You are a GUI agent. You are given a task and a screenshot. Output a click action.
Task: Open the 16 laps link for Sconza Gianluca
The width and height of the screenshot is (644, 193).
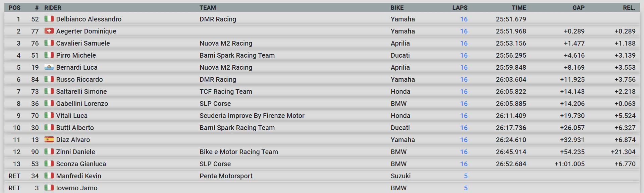[464, 164]
